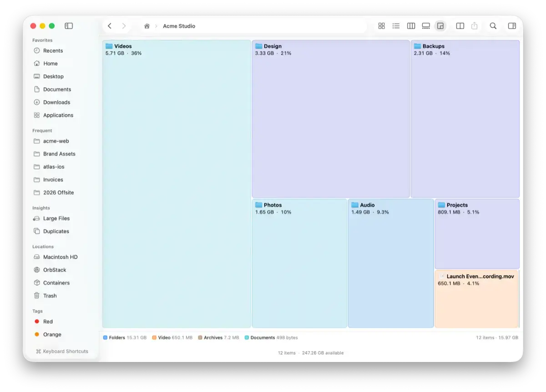Click the home icon in path bar

(147, 26)
